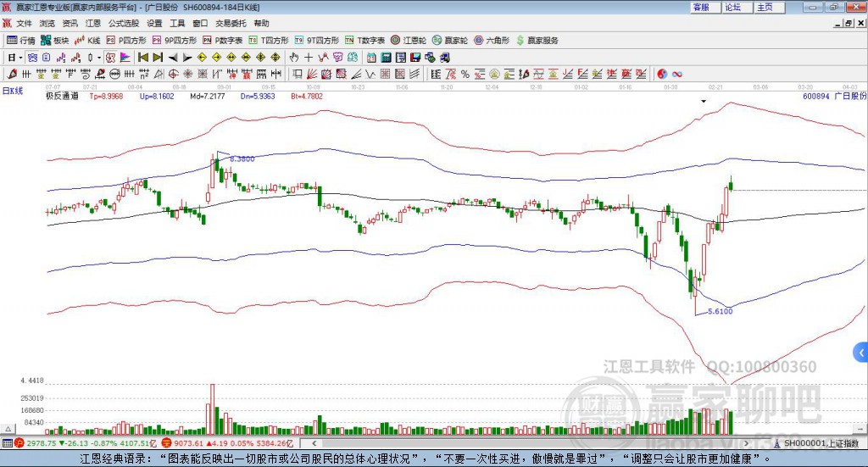
Task: Click the 沪 Shanghai index status icon
Action: 19,443
